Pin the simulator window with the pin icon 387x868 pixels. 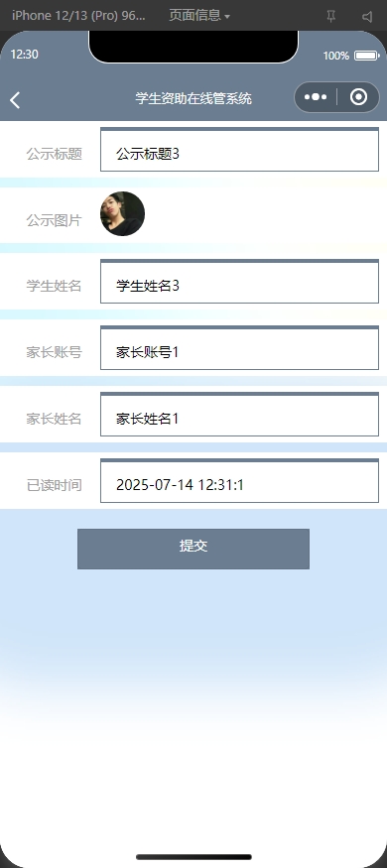pyautogui.click(x=331, y=17)
